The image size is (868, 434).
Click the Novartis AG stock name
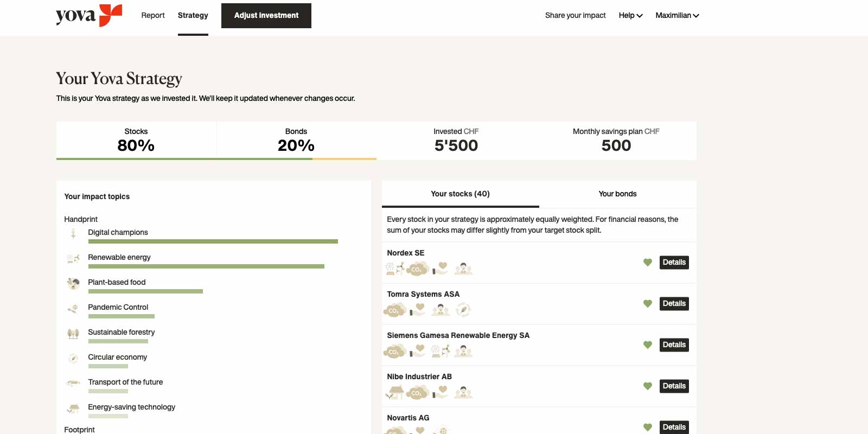pos(408,418)
